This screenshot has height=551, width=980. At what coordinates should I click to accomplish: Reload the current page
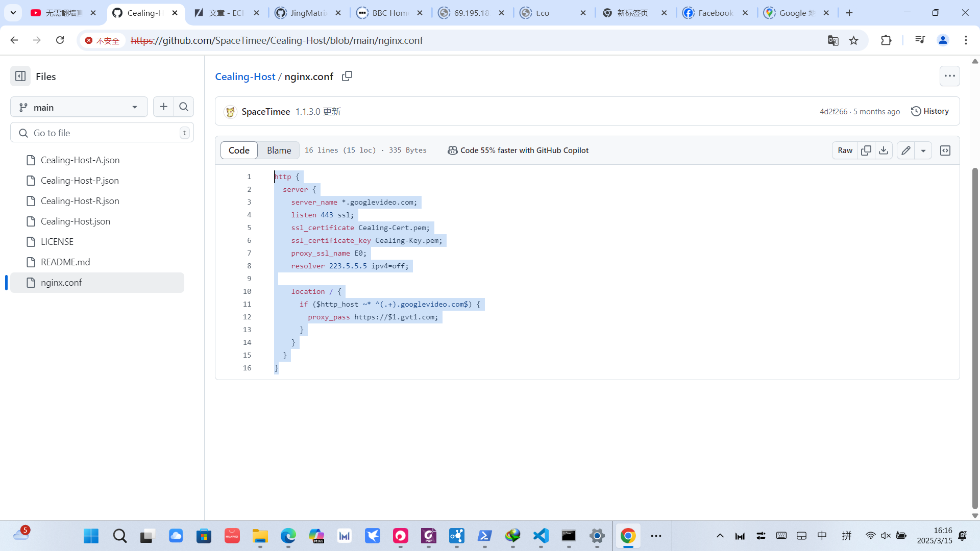(60, 40)
